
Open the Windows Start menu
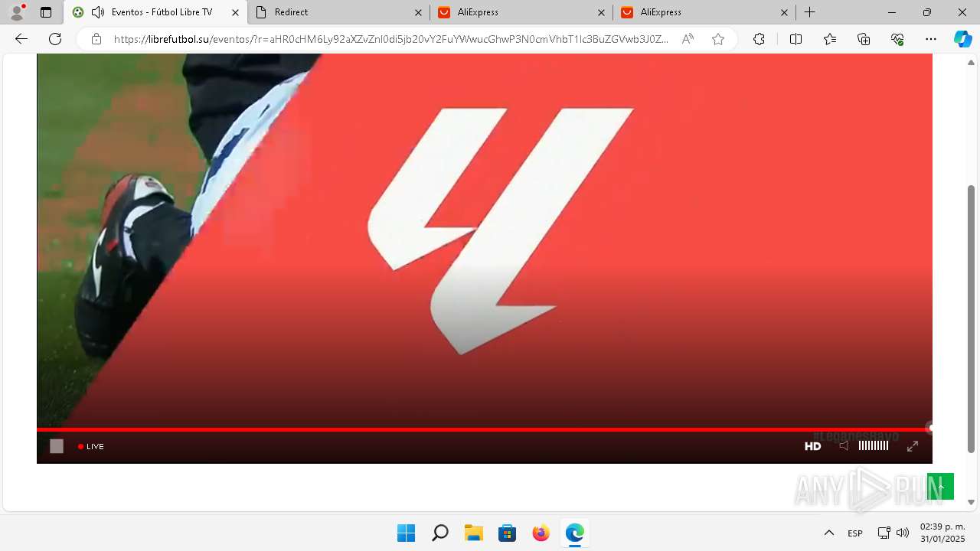point(406,533)
